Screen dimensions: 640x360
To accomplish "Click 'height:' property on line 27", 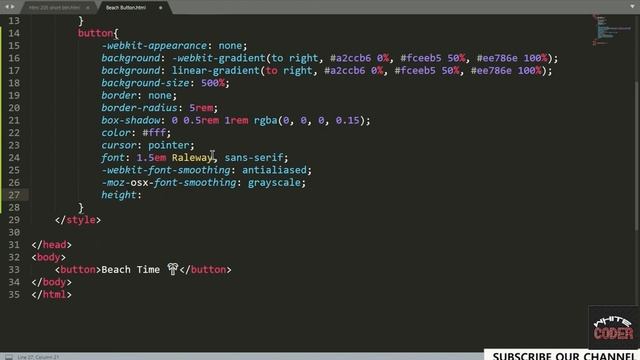I will pyautogui.click(x=121, y=195).
